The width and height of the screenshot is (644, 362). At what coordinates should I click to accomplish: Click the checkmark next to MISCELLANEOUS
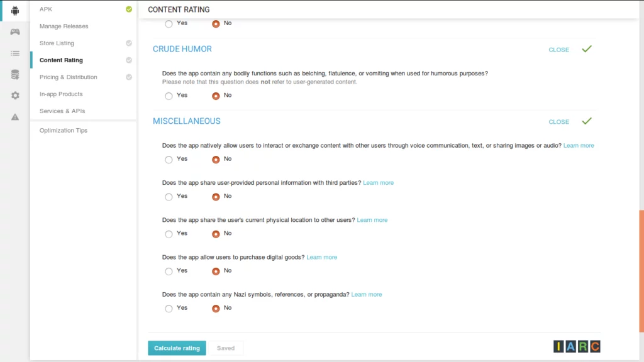[587, 121]
